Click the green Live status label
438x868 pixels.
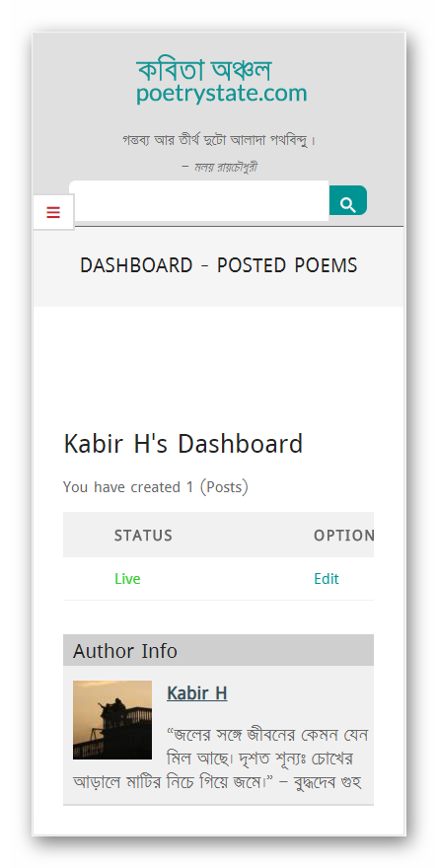[x=127, y=579]
